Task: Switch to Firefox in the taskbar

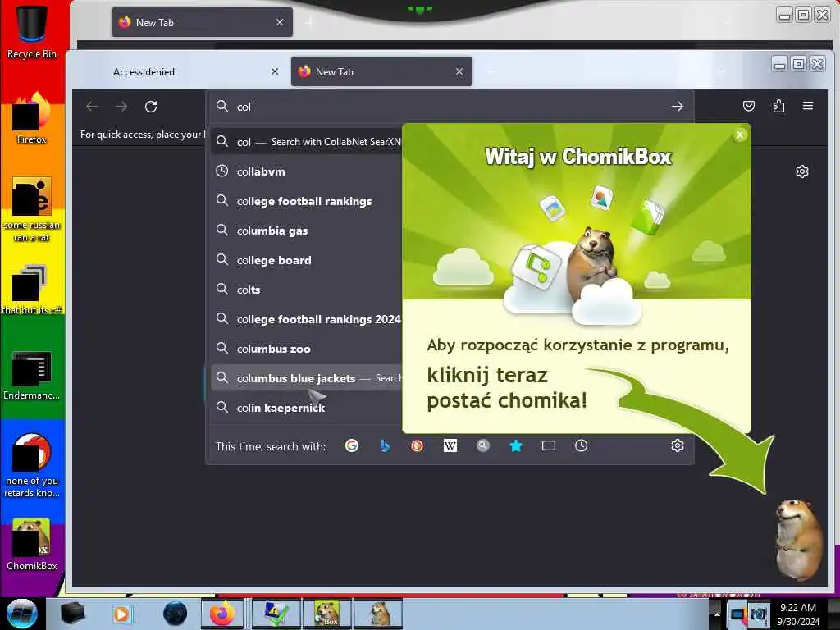Action: pyautogui.click(x=221, y=614)
